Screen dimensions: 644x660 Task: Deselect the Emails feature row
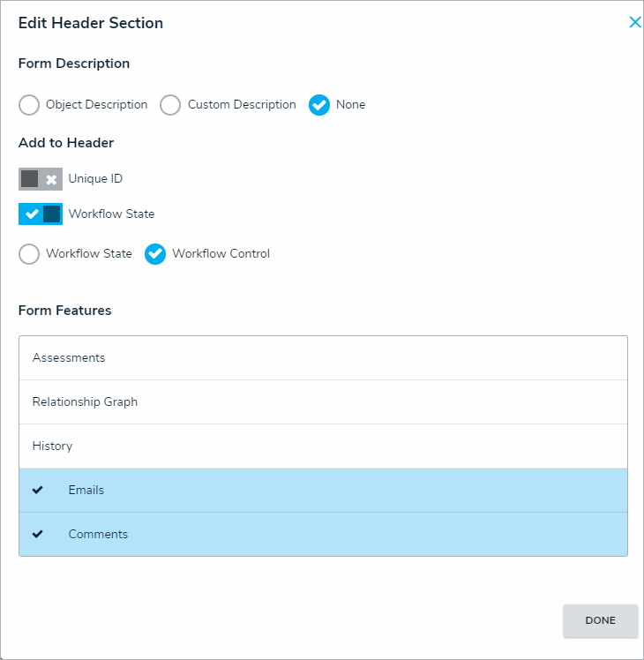(x=323, y=491)
